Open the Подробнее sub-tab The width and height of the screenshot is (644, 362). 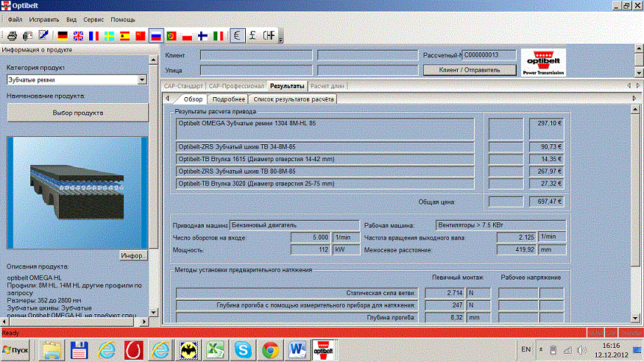tap(229, 99)
